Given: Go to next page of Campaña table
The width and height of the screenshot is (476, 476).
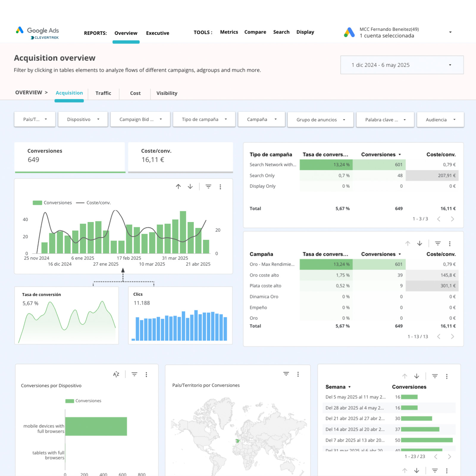Looking at the screenshot, I should click(452, 336).
